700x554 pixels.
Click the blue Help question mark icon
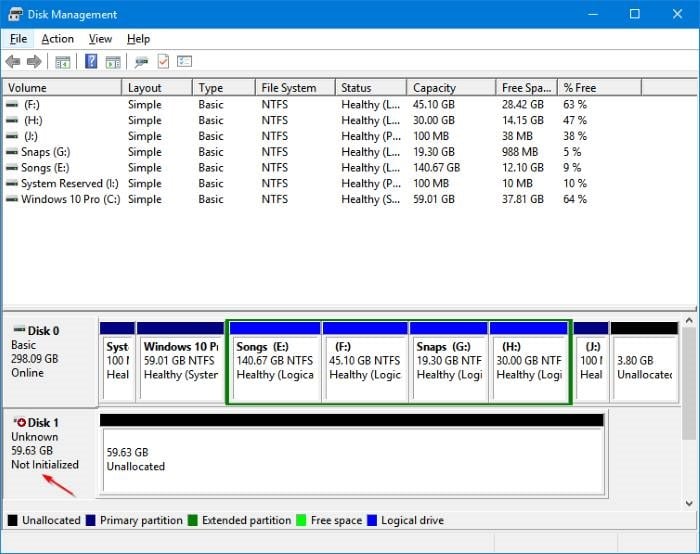tap(91, 61)
